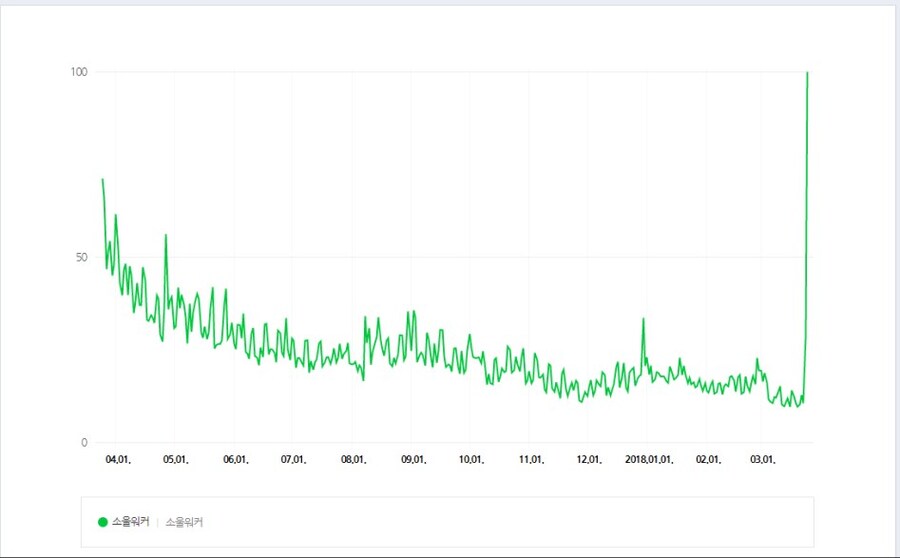Click the line's starting point at far left
This screenshot has height=558, width=900.
(102, 180)
